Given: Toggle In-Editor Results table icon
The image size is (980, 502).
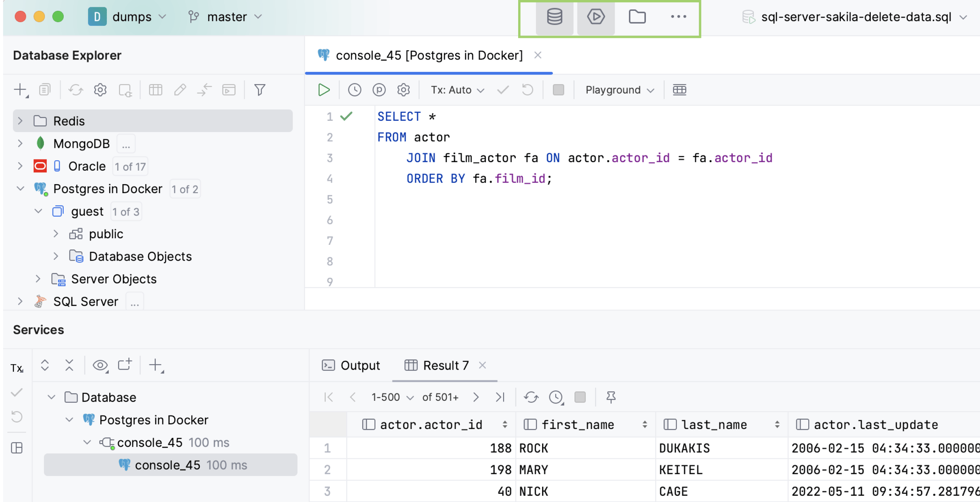Looking at the screenshot, I should [679, 90].
